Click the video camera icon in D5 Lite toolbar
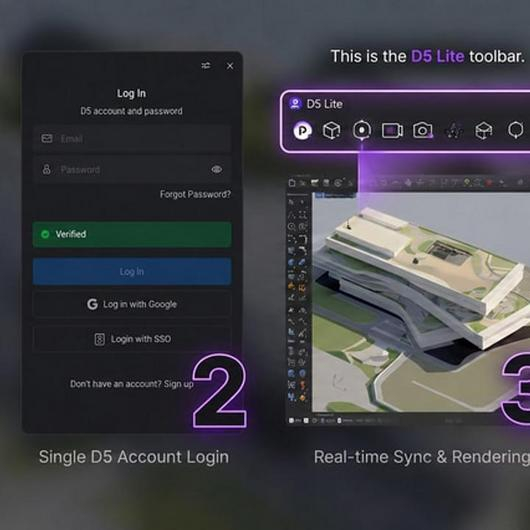Viewport: 530px width, 530px height. coord(392,130)
